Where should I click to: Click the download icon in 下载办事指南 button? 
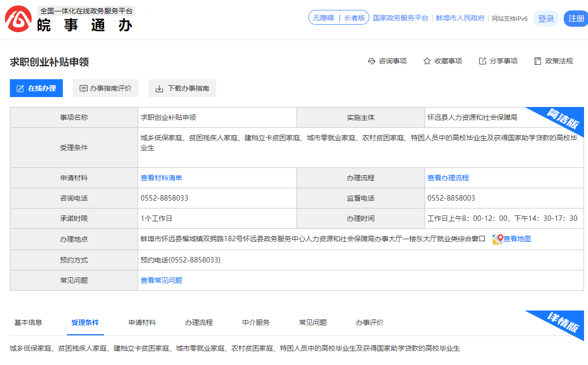159,89
